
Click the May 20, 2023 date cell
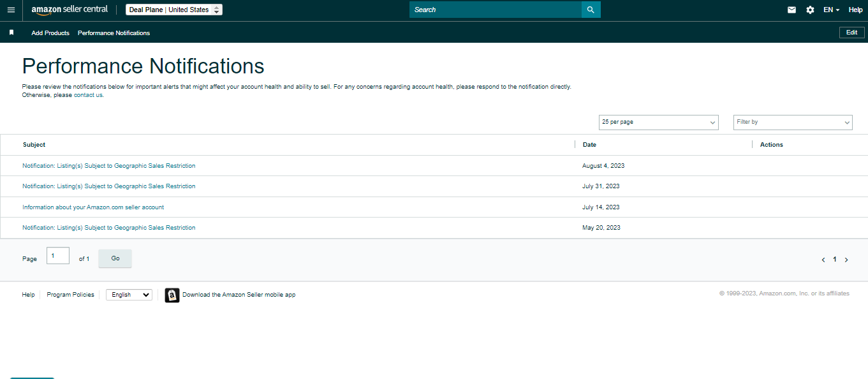pos(601,228)
